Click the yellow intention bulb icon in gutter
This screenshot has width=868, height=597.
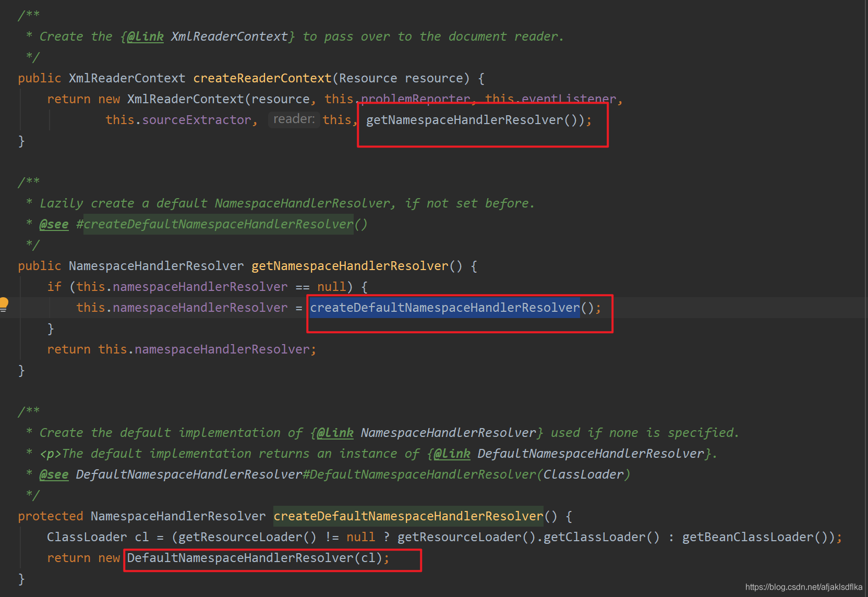(4, 304)
